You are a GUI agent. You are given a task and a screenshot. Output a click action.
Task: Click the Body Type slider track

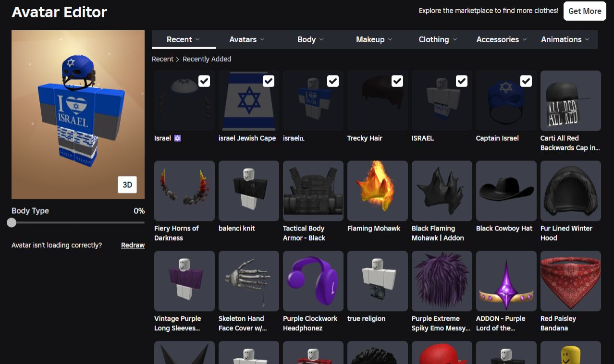click(78, 223)
